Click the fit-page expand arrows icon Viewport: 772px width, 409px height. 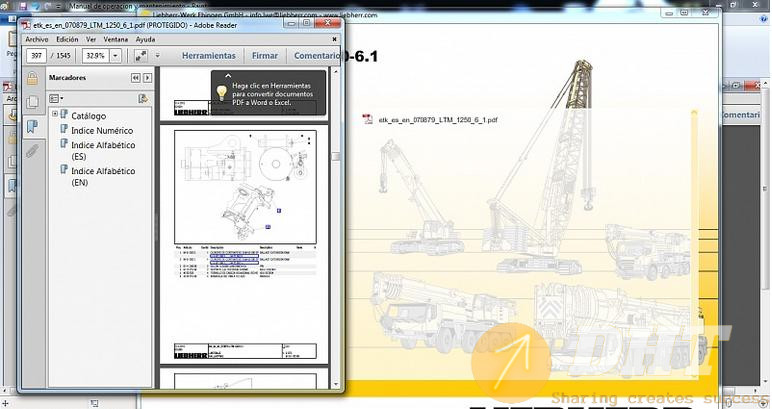tap(141, 56)
